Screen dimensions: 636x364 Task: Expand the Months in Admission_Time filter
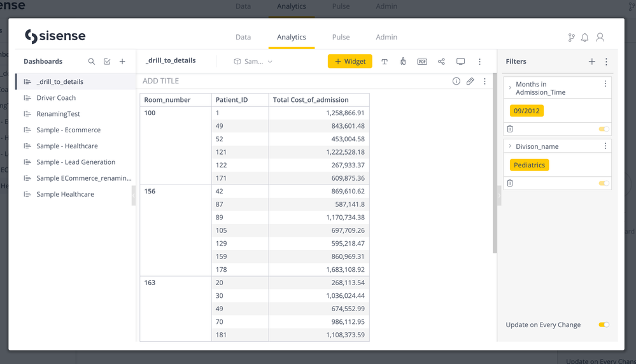point(510,88)
